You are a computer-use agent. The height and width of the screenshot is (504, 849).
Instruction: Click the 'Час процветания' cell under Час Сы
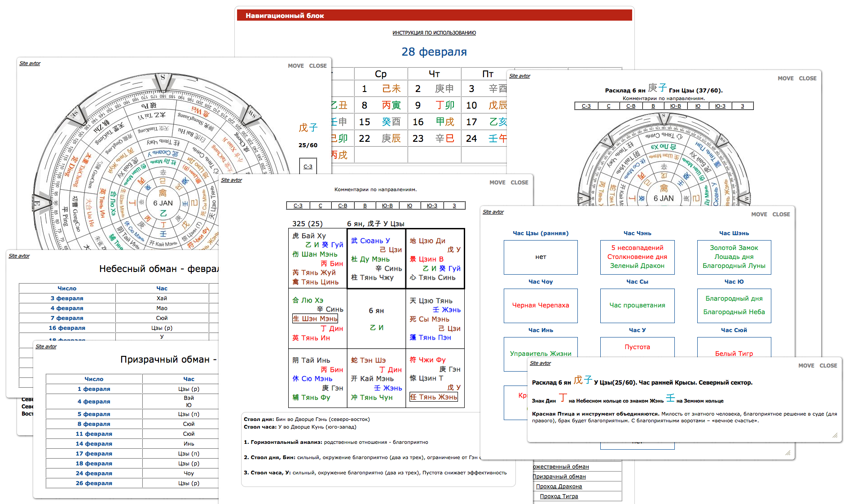[637, 306]
